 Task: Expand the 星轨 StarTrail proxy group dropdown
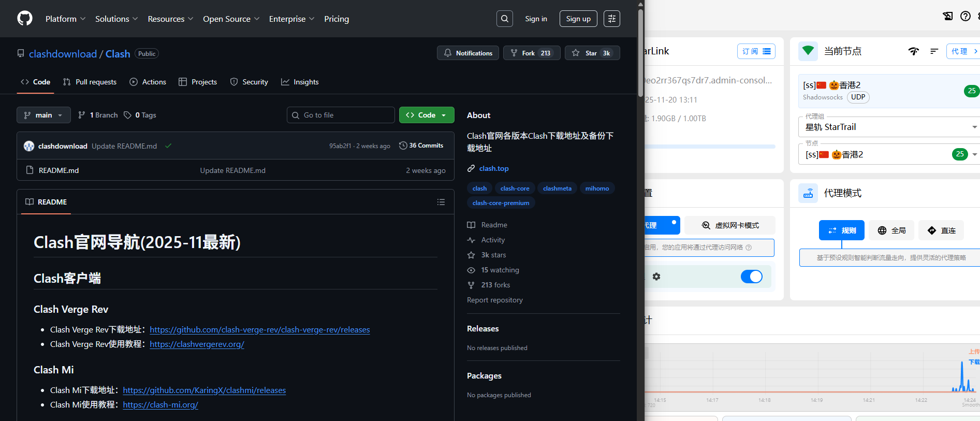(974, 127)
